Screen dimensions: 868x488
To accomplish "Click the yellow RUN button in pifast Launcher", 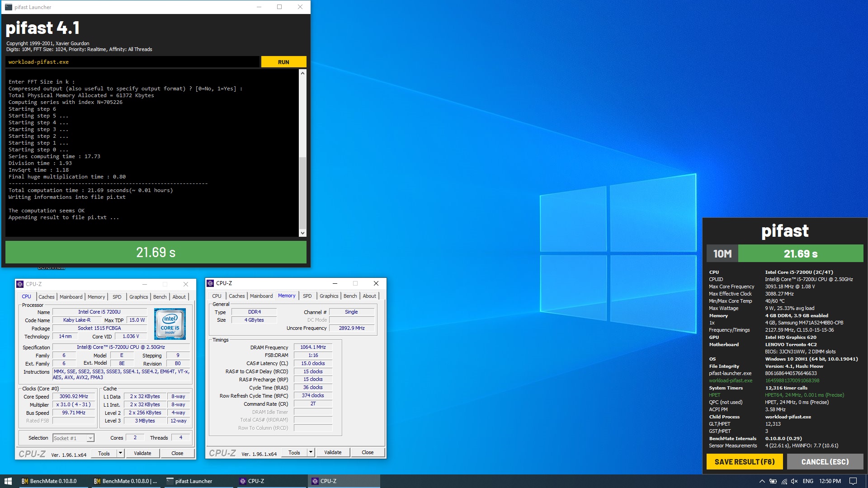I will 283,62.
